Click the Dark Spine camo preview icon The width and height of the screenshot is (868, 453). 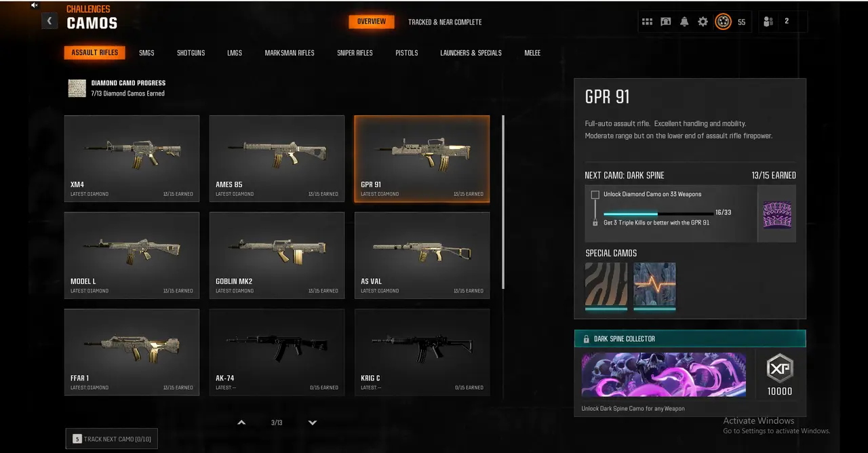(777, 214)
